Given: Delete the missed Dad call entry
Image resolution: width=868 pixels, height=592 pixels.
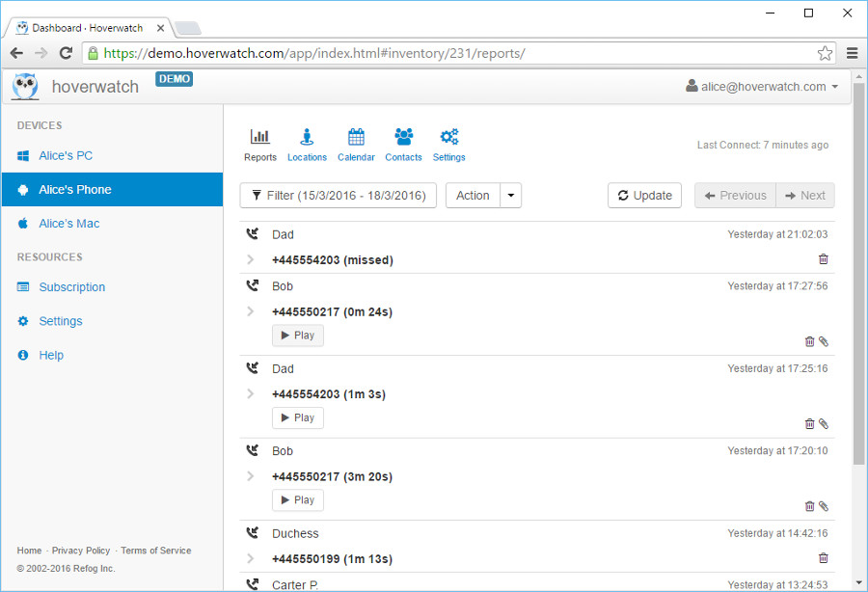Looking at the screenshot, I should [824, 259].
